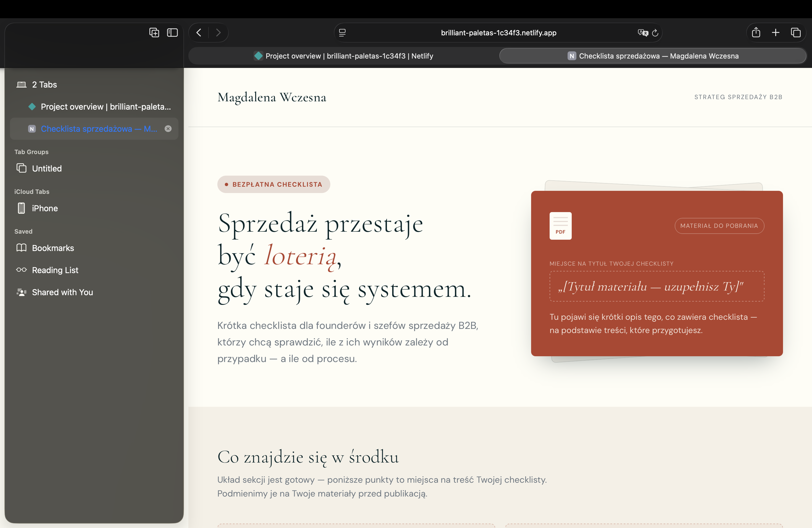812x528 pixels.
Task: Select Checklista sprzedażowa entry in sidebar
Action: point(94,129)
